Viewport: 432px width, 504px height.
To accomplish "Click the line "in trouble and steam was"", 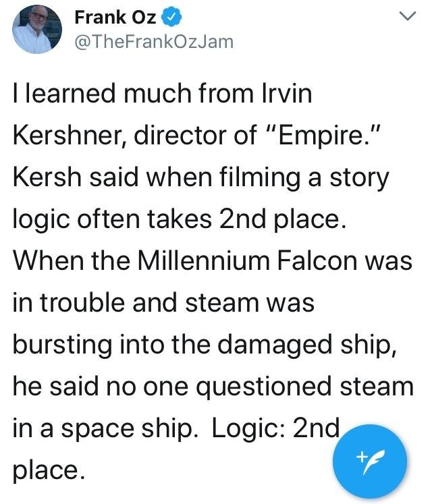I will coord(164,302).
